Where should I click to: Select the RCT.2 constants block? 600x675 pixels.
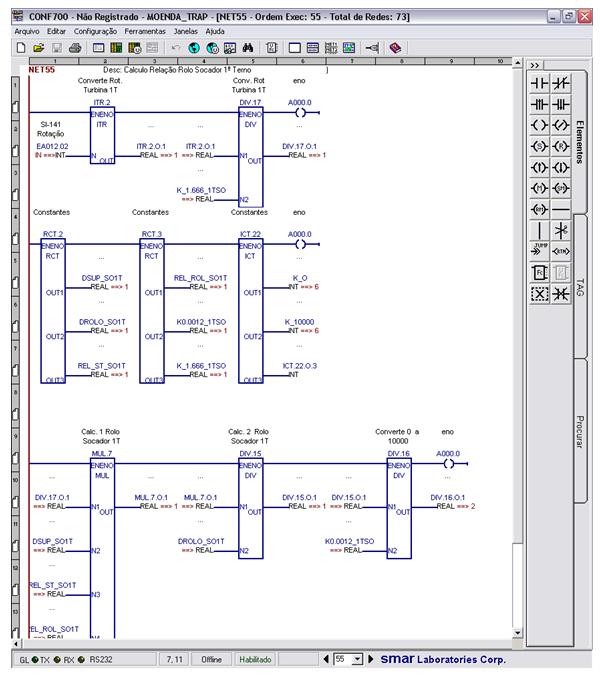click(53, 310)
